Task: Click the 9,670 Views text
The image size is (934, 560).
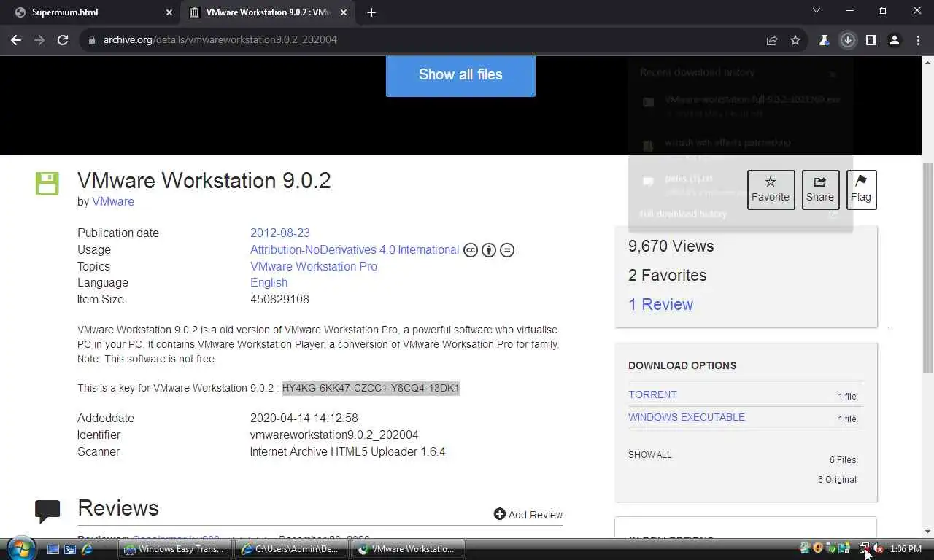Action: [671, 246]
